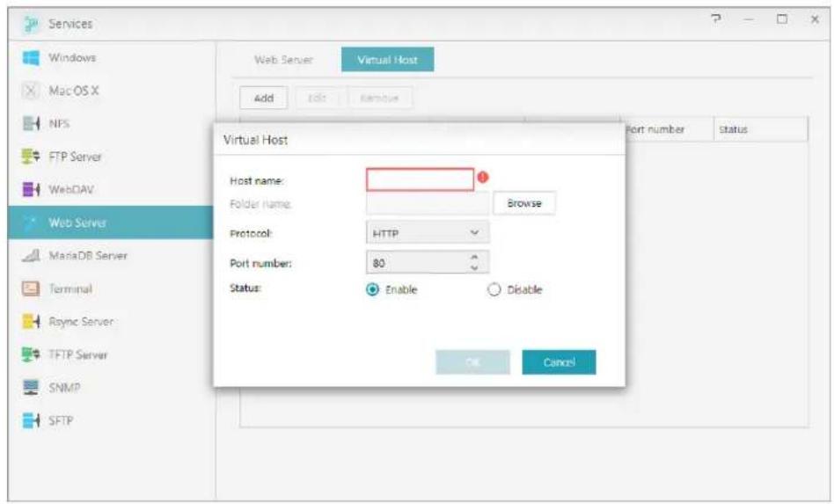The image size is (834, 504).
Task: Maximize the Services window
Action: pyautogui.click(x=782, y=19)
